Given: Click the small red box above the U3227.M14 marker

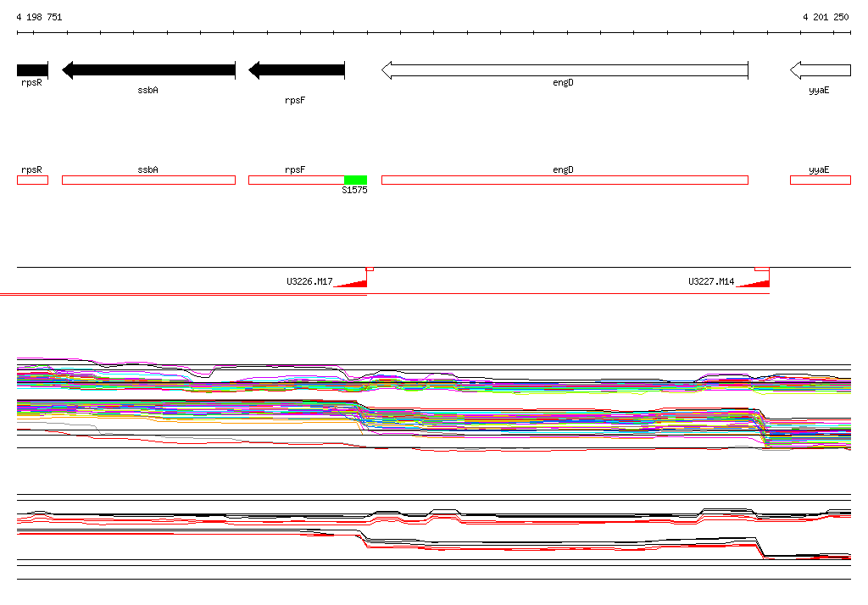Looking at the screenshot, I should pyautogui.click(x=762, y=269).
